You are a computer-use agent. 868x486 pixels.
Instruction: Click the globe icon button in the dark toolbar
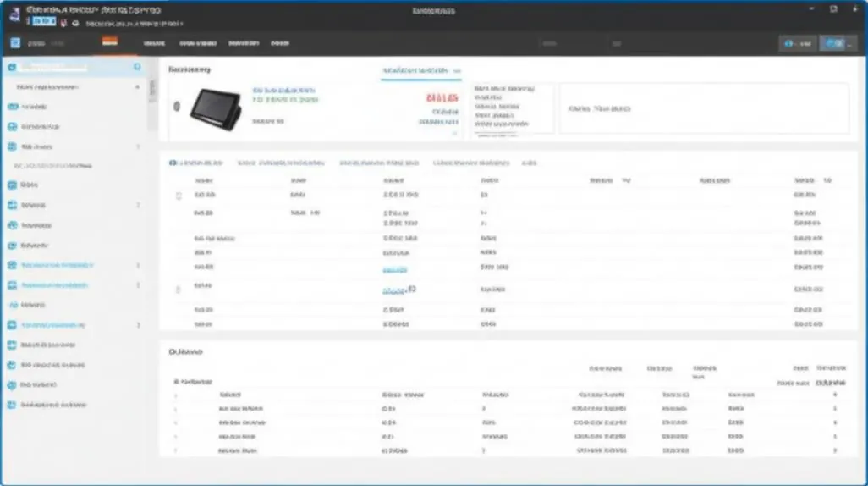click(x=797, y=43)
